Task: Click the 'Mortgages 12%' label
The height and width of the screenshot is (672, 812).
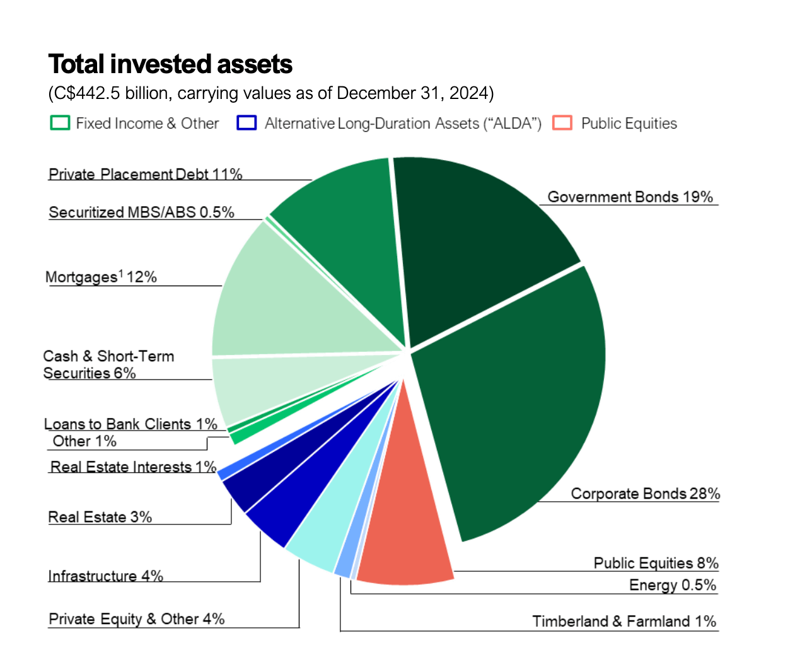Action: tap(101, 277)
